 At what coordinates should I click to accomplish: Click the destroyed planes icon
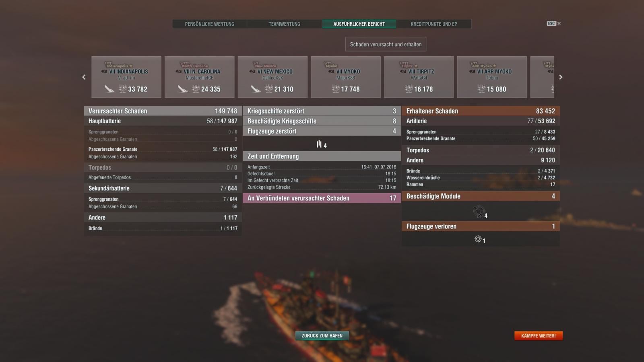click(319, 144)
